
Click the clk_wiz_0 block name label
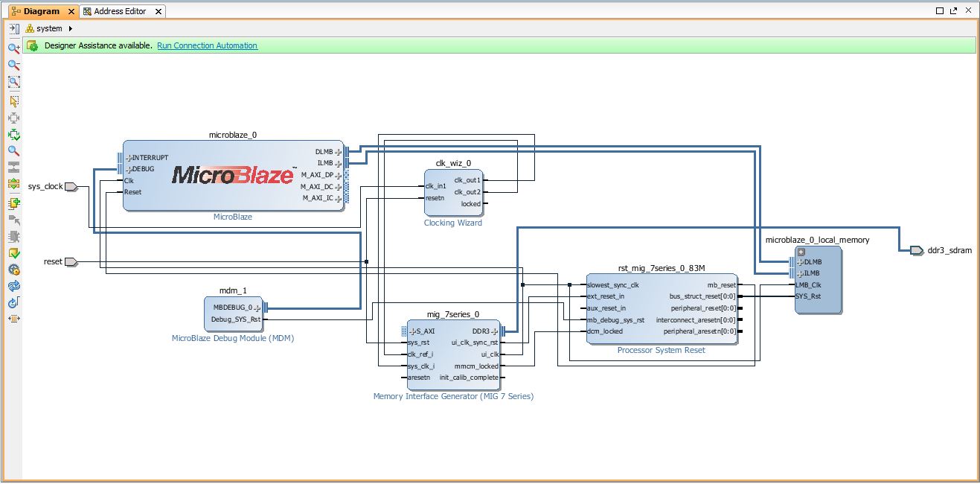tap(453, 163)
